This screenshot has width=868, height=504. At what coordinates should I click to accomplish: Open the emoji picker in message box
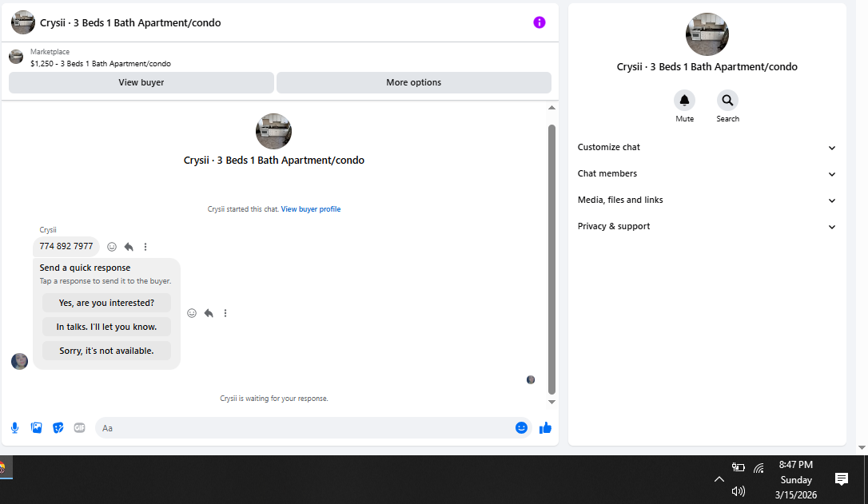point(521,427)
